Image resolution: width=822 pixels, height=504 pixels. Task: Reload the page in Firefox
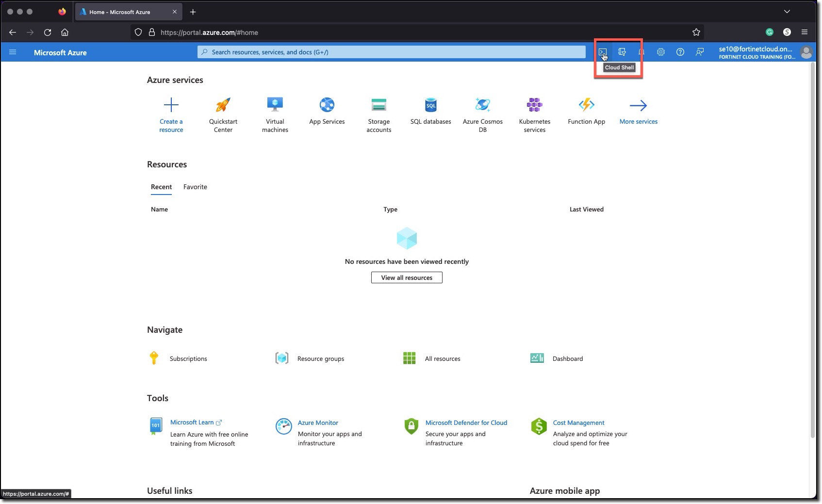point(48,32)
